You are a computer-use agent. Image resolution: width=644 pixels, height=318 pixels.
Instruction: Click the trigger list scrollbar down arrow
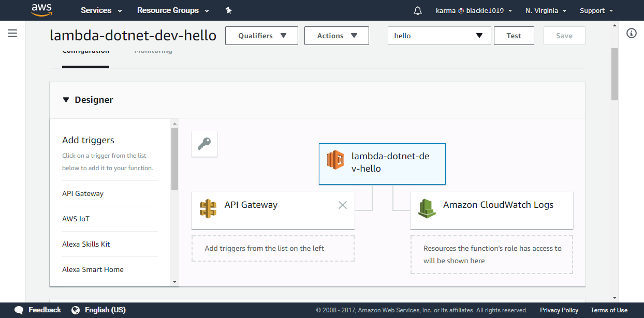(174, 282)
